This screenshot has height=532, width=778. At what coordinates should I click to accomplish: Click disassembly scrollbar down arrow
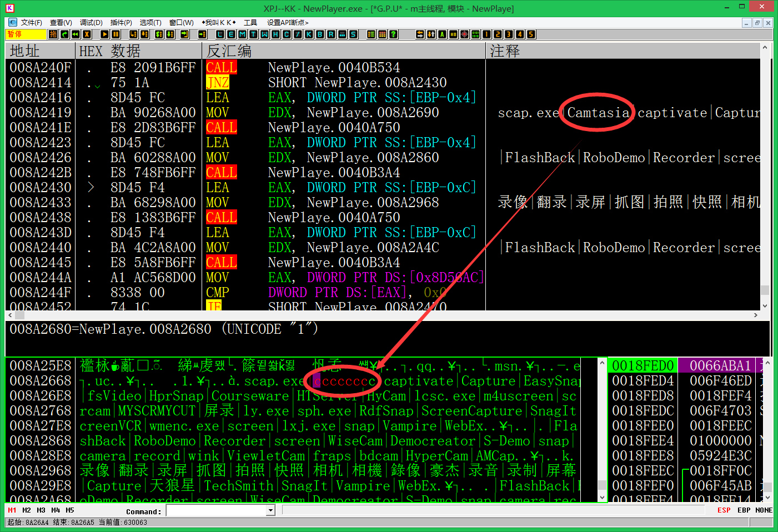click(765, 305)
